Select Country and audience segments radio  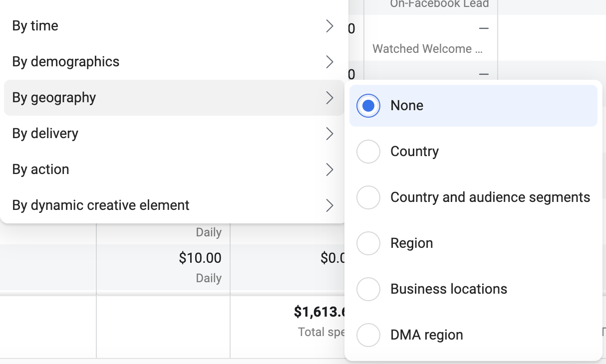pyautogui.click(x=368, y=197)
